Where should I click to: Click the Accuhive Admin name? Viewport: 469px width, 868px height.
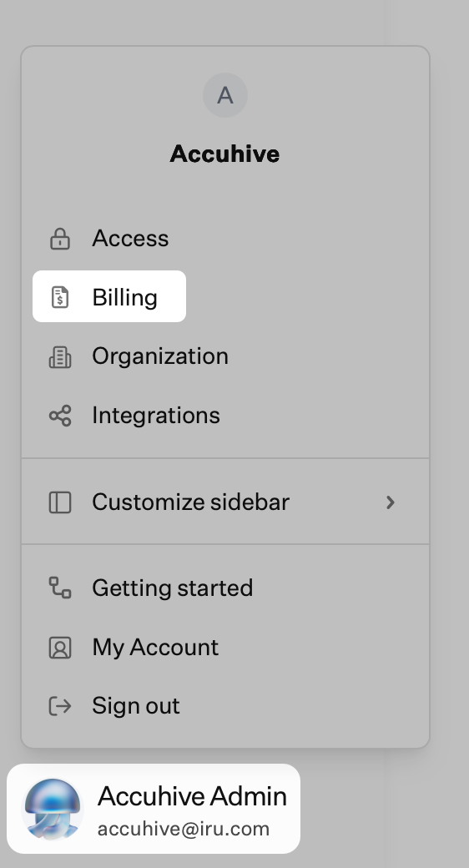192,796
